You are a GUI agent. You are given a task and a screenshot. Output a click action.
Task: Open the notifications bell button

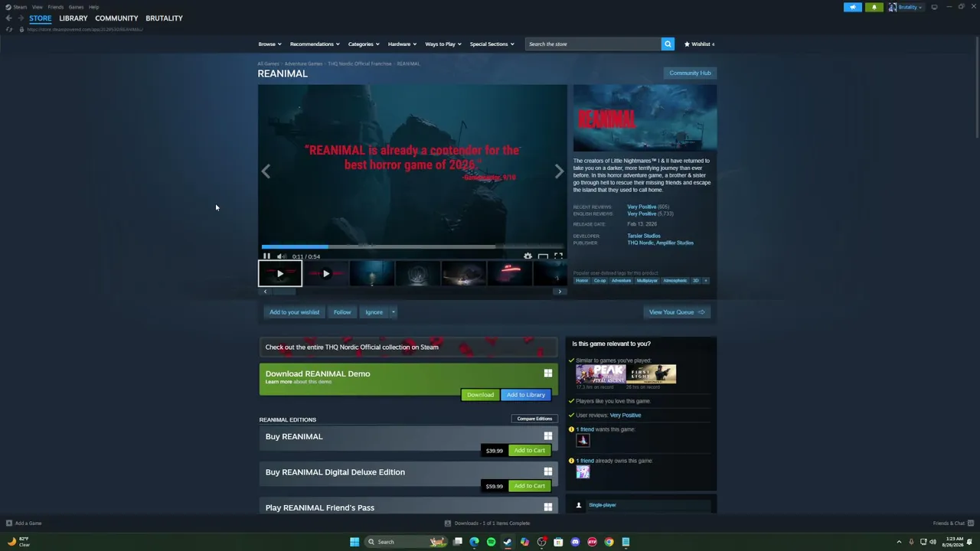tap(874, 7)
